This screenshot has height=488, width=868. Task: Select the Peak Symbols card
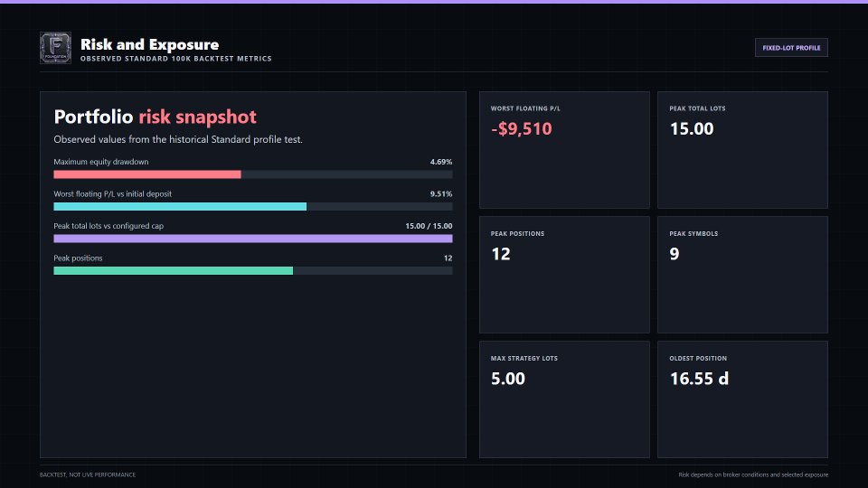click(x=742, y=275)
